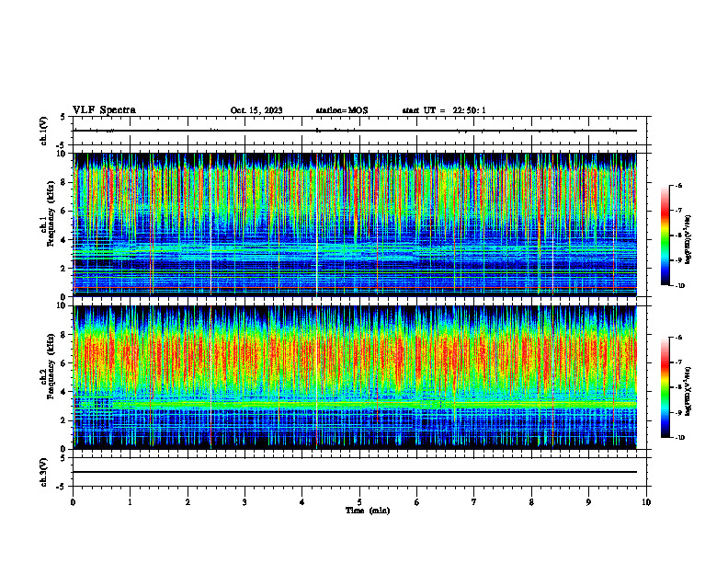Screen dimensions: 728x563
Task: Click time axis tick label "0"
Action: [x=73, y=502]
